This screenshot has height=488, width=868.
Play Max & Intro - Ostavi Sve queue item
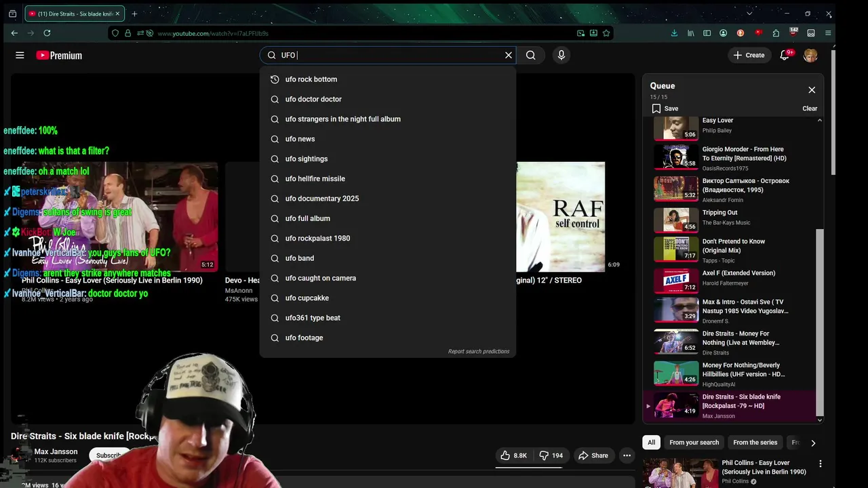730,311
